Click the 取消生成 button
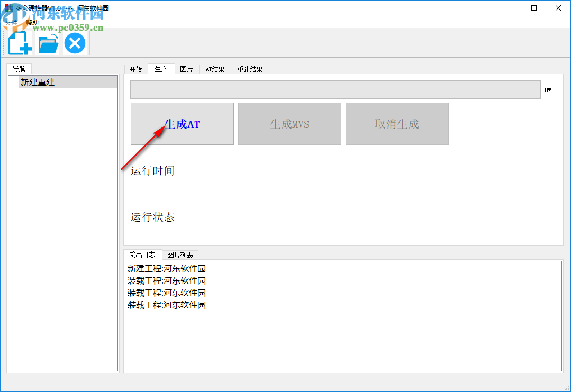Image resolution: width=571 pixels, height=392 pixels. click(397, 124)
